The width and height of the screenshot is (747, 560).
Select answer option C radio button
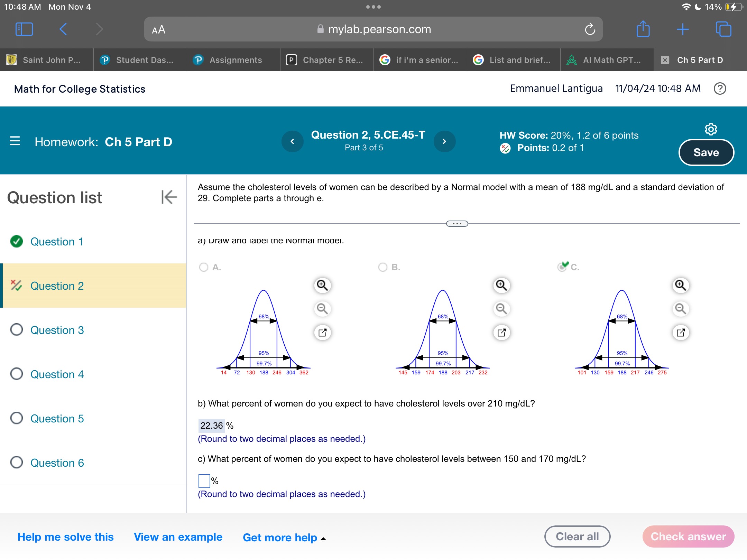coord(562,267)
